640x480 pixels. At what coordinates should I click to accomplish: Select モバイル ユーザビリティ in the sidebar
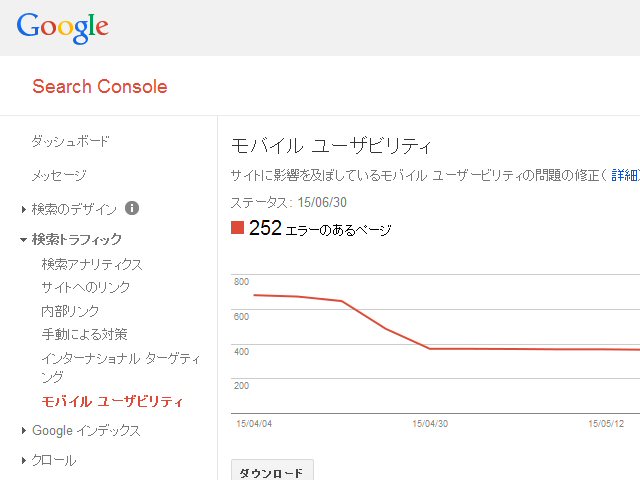112,402
